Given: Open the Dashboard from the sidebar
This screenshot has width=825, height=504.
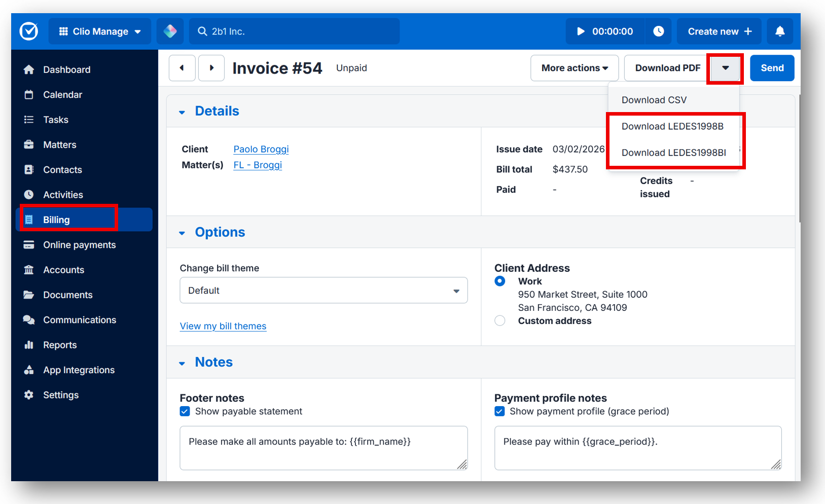Looking at the screenshot, I should pyautogui.click(x=29, y=69).
